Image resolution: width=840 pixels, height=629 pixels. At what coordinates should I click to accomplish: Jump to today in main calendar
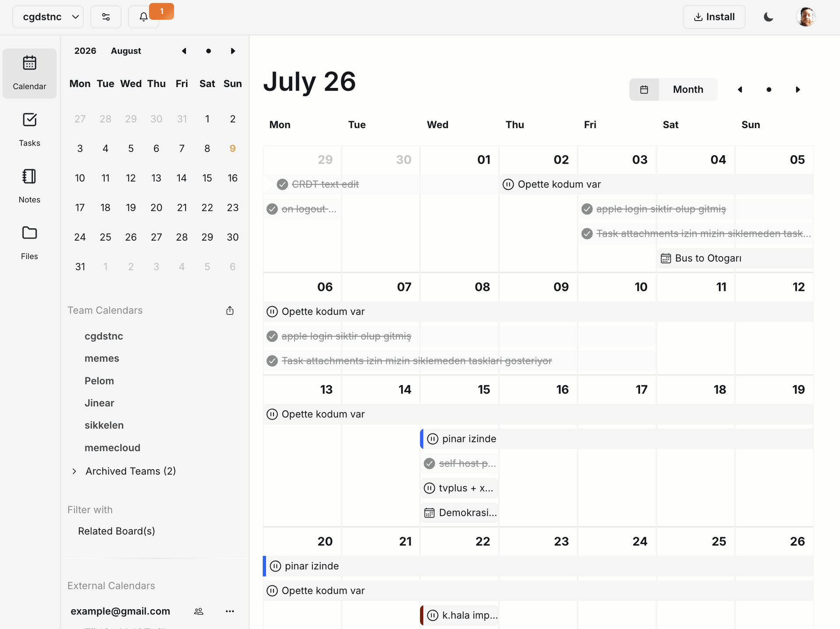pos(769,90)
